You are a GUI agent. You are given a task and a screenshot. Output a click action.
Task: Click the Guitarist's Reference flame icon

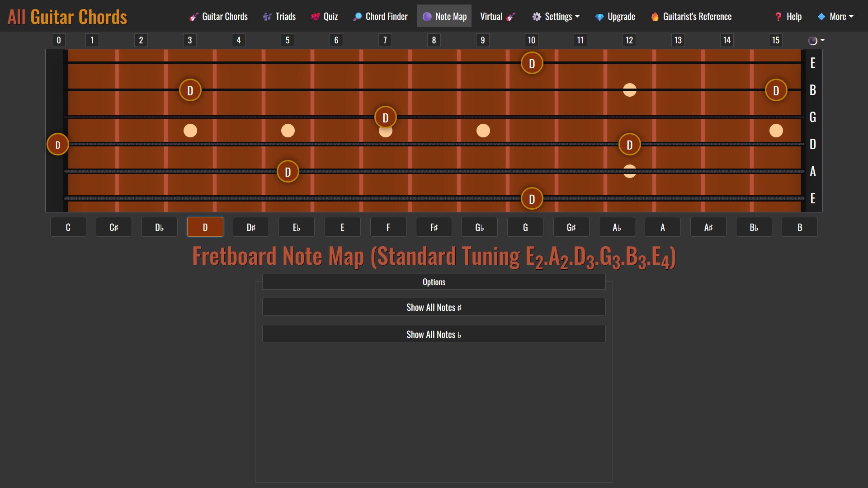655,17
